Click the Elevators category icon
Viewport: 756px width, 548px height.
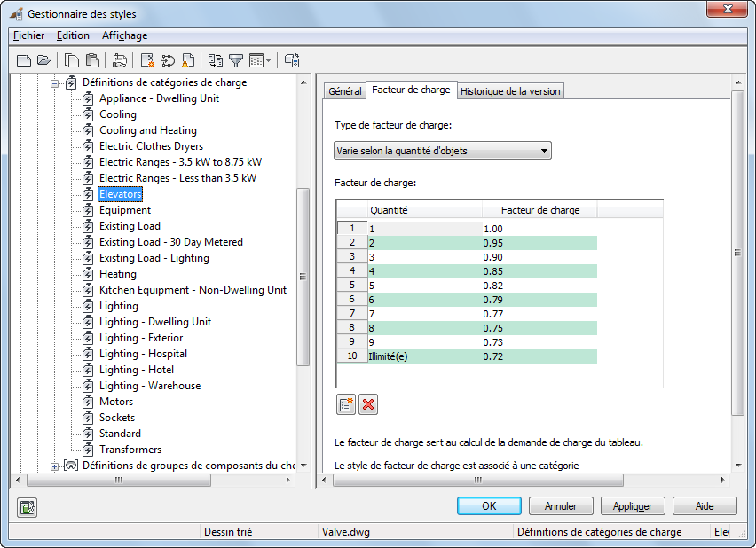[x=88, y=194]
